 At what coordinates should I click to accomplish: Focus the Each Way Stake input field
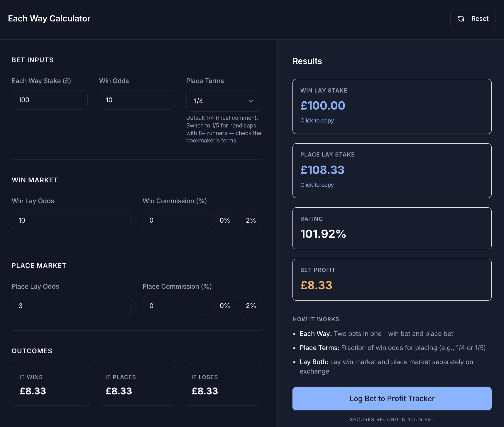[50, 100]
